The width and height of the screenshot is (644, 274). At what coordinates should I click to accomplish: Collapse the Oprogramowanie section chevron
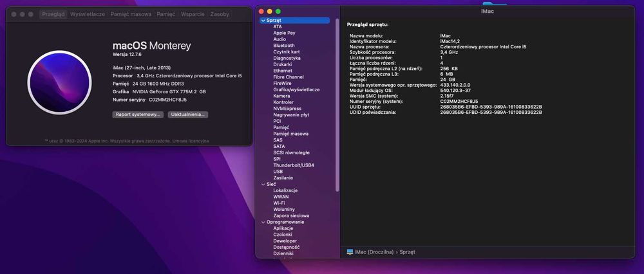coord(263,223)
